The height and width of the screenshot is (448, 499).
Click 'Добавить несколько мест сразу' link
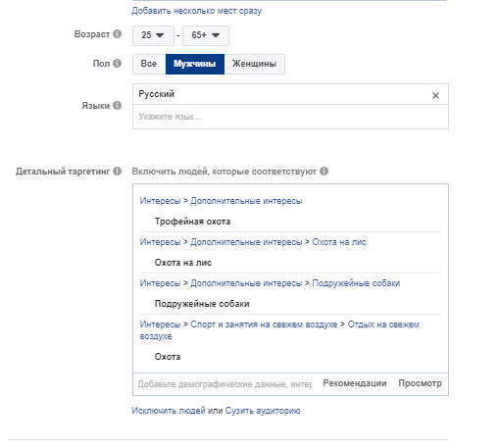pos(197,11)
